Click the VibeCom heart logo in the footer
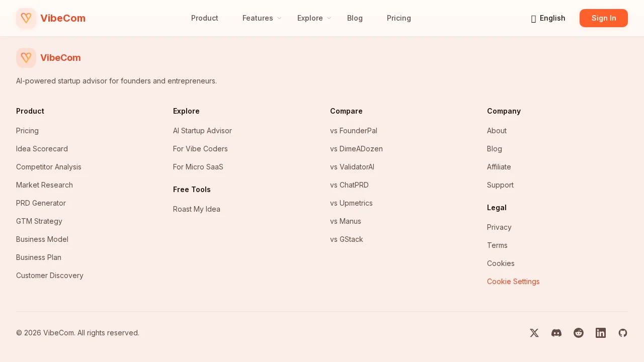 [x=26, y=58]
